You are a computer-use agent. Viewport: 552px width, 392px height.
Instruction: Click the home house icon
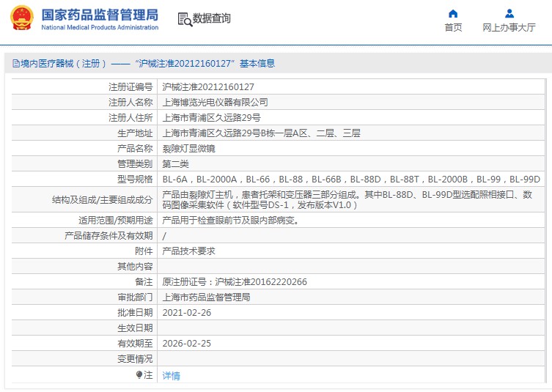453,14
